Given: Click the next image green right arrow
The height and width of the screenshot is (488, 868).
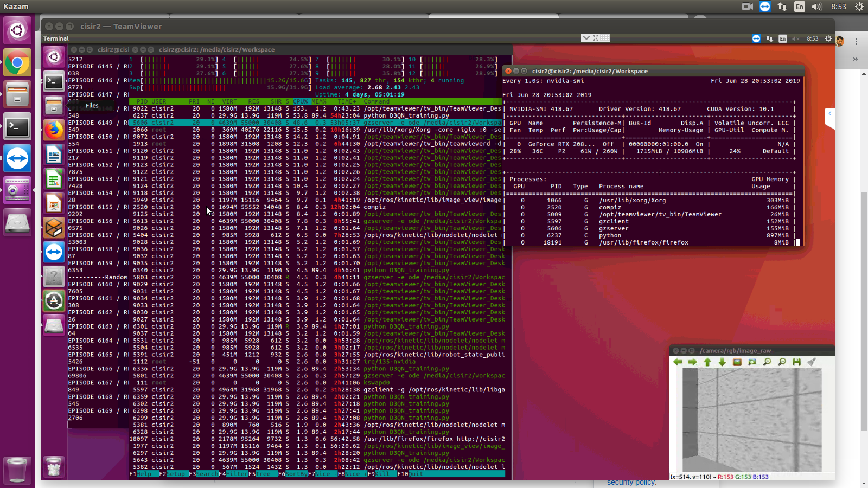Looking at the screenshot, I should click(692, 362).
